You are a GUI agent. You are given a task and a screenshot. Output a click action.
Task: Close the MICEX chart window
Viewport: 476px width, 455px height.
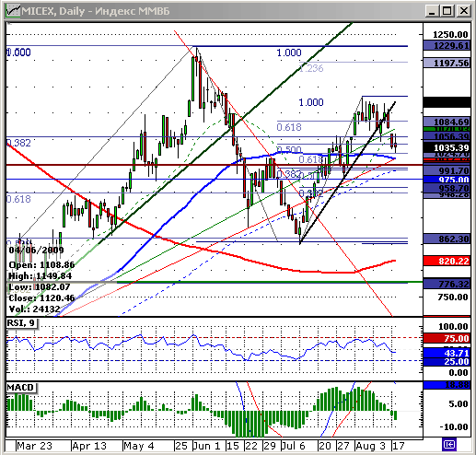click(x=464, y=11)
